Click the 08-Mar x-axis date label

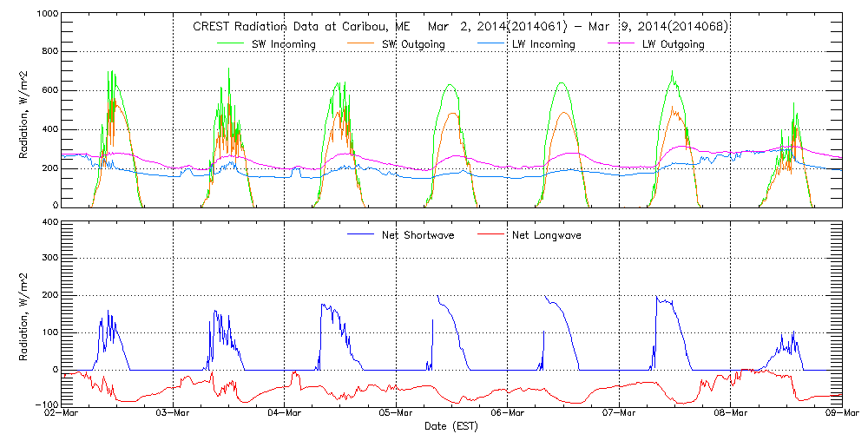click(730, 414)
